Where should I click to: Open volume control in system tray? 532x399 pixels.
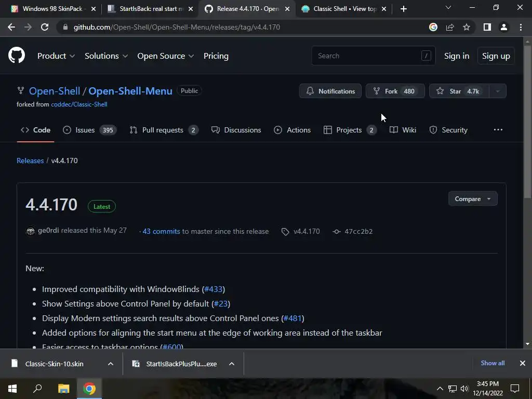tap(464, 389)
